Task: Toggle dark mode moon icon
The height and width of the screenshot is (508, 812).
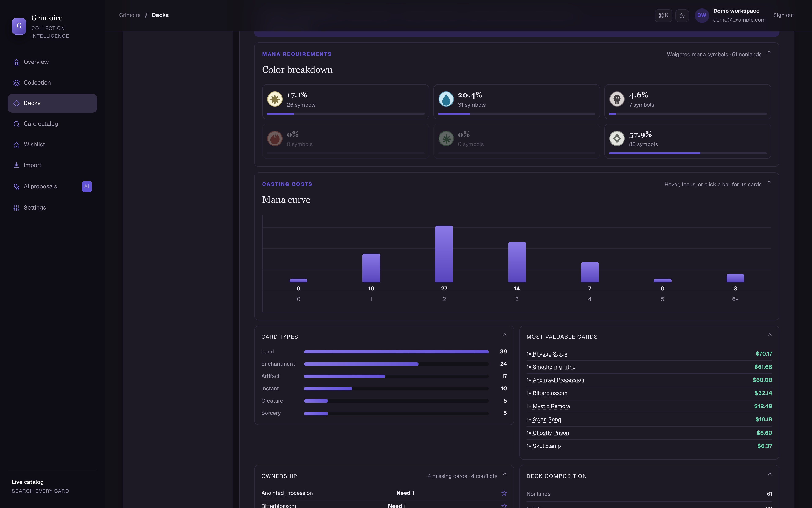Action: tap(682, 15)
